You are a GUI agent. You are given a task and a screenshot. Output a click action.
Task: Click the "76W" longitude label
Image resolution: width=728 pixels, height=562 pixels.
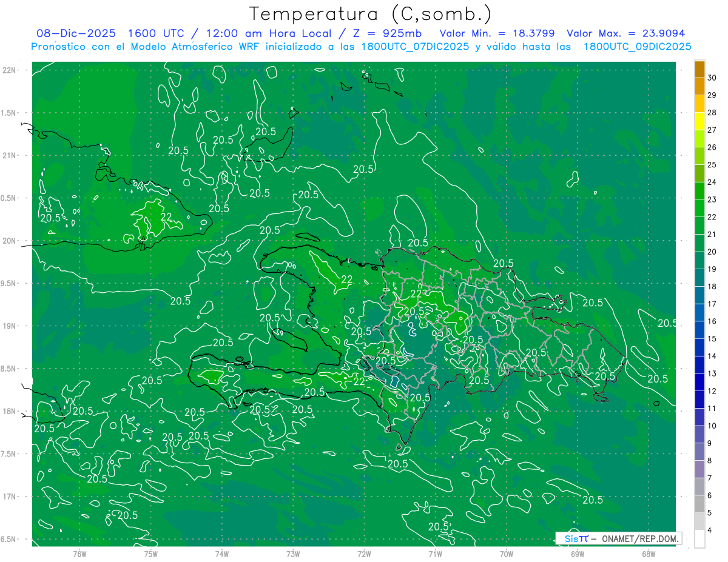coord(79,554)
